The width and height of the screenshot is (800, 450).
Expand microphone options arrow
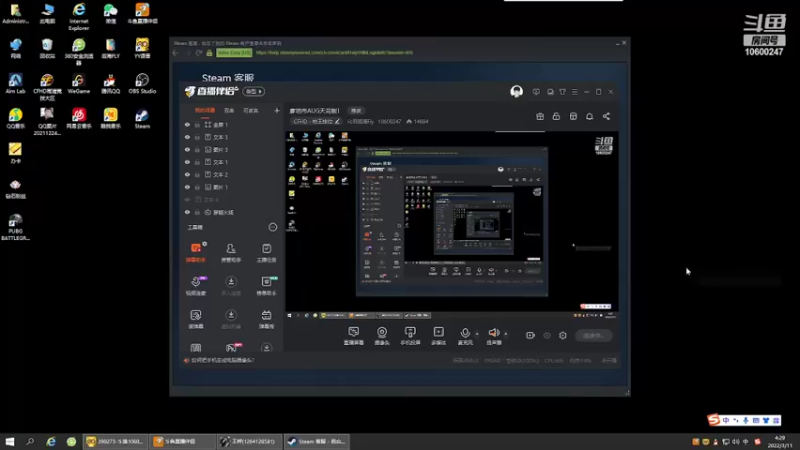(477, 334)
